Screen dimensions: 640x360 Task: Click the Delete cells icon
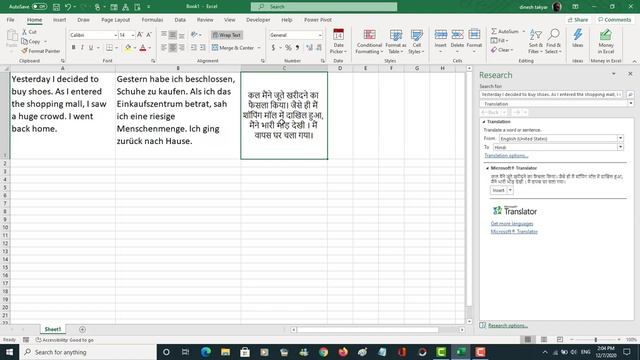pyautogui.click(x=457, y=35)
